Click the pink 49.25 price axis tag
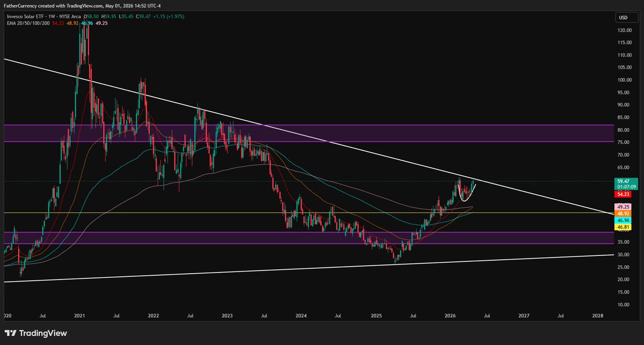The image size is (644, 345). pyautogui.click(x=623, y=207)
